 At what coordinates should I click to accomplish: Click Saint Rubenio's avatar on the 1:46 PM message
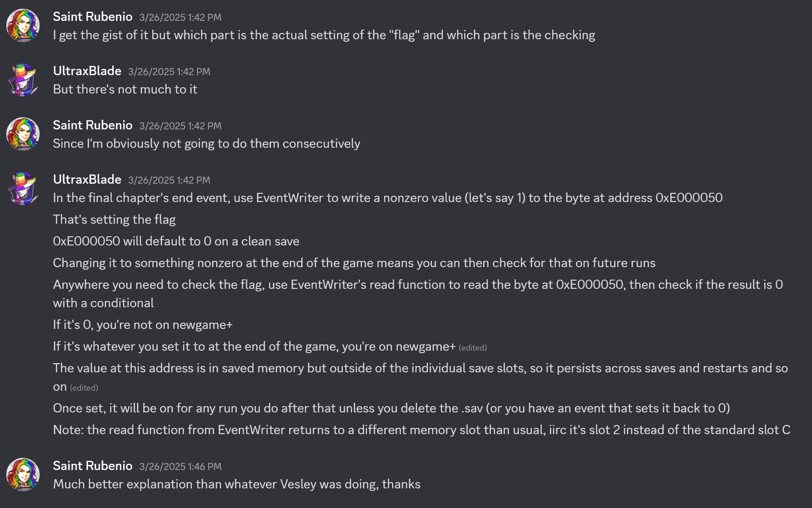coord(23,475)
